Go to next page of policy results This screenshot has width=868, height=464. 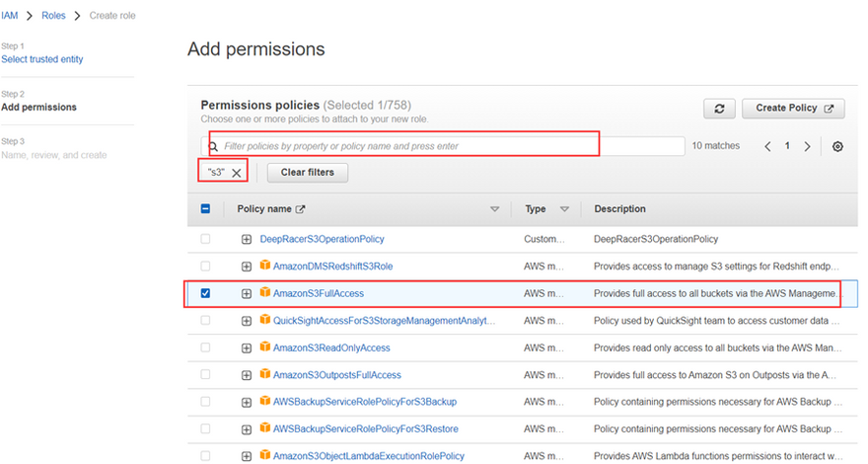807,146
